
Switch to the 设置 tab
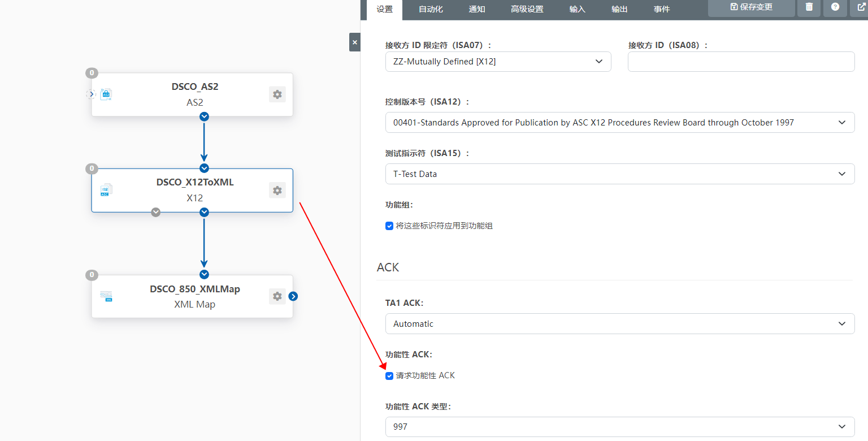(385, 9)
